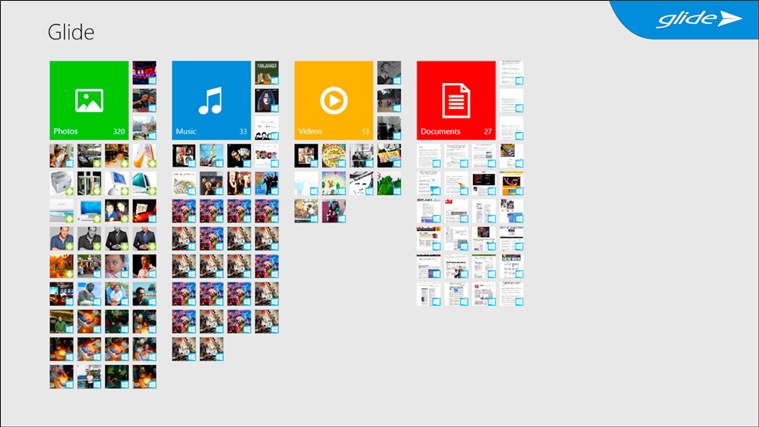The height and width of the screenshot is (427, 759).
Task: Open the last thumbnail in the Documents group
Action: point(511,293)
